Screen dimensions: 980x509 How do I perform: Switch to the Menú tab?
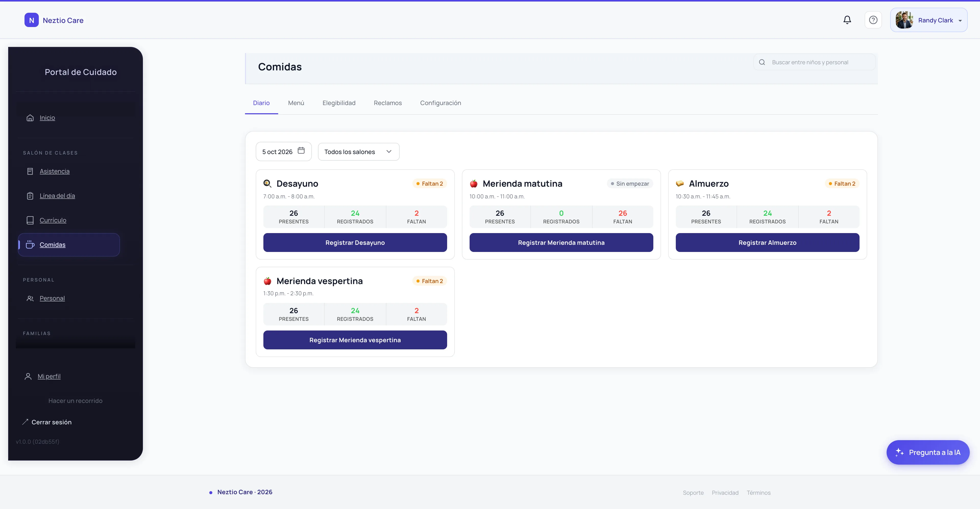tap(296, 103)
